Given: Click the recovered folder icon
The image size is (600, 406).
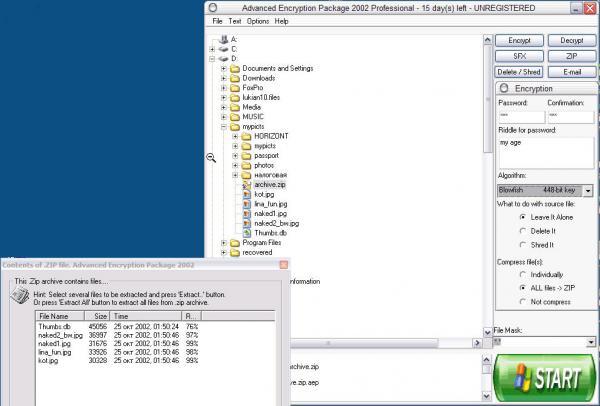Looking at the screenshot, I should coord(235,253).
